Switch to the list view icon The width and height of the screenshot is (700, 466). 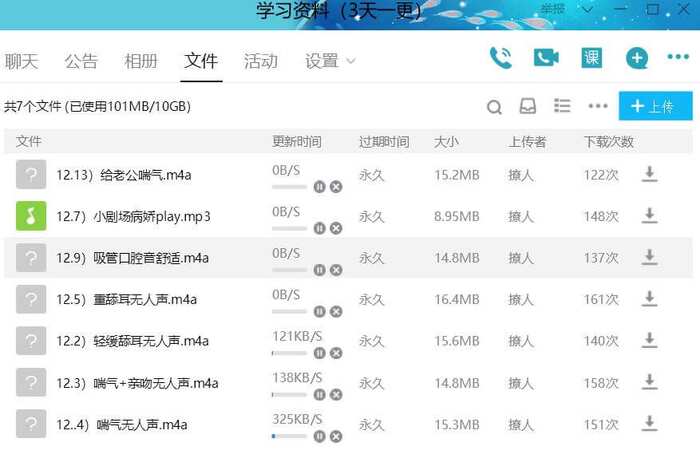[562, 106]
